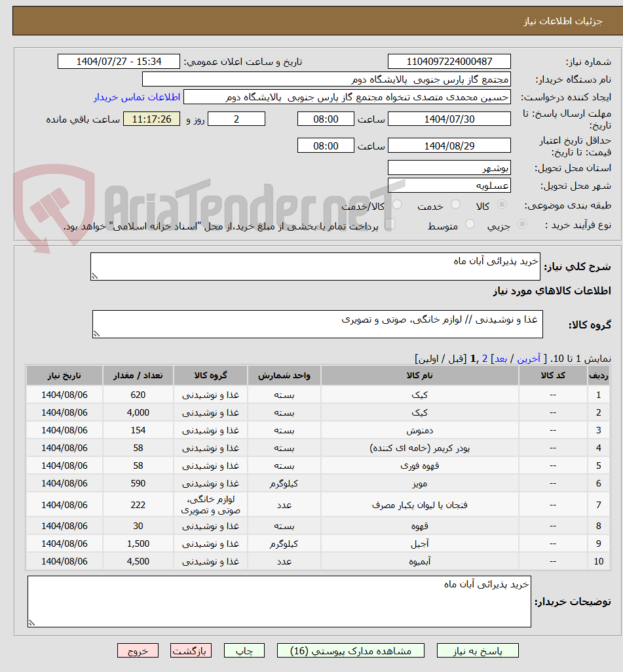Click the خروج exit button
This screenshot has height=672, width=623.
[x=138, y=650]
